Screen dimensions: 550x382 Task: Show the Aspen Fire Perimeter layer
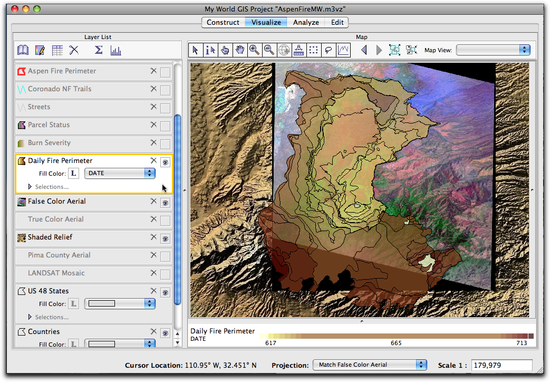pyautogui.click(x=165, y=72)
